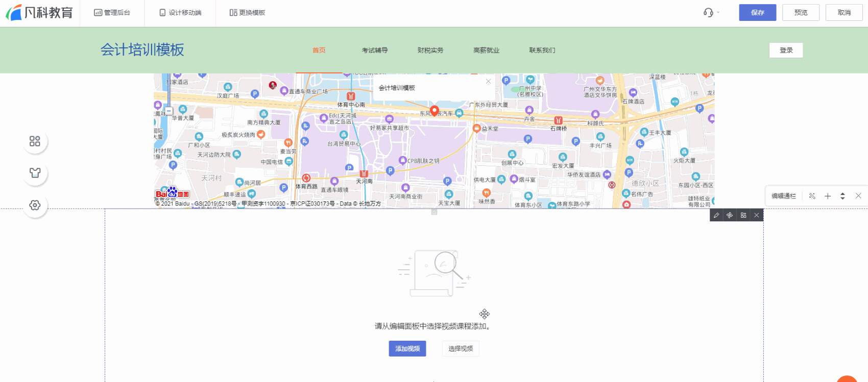Click the pencil edit module icon
Image resolution: width=868 pixels, height=382 pixels.
tap(716, 215)
